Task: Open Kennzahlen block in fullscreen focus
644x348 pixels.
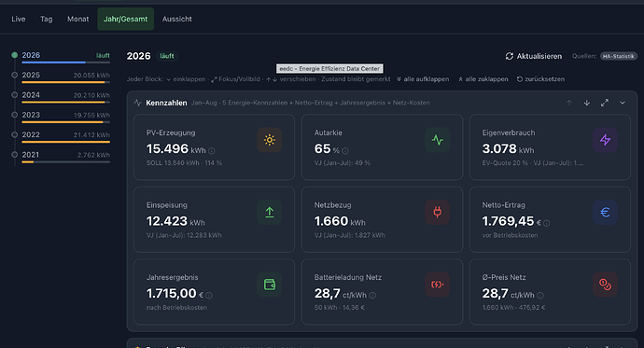Action: [x=605, y=103]
